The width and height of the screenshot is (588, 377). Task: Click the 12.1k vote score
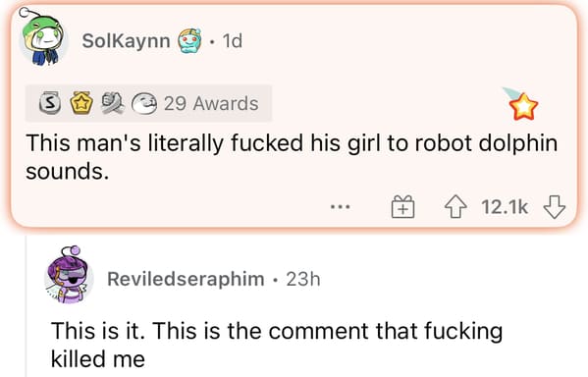(505, 207)
